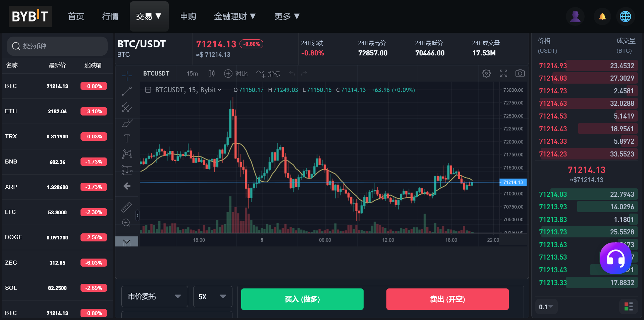Select the prediction and measurement tool
This screenshot has width=644, height=320.
pyautogui.click(x=127, y=170)
